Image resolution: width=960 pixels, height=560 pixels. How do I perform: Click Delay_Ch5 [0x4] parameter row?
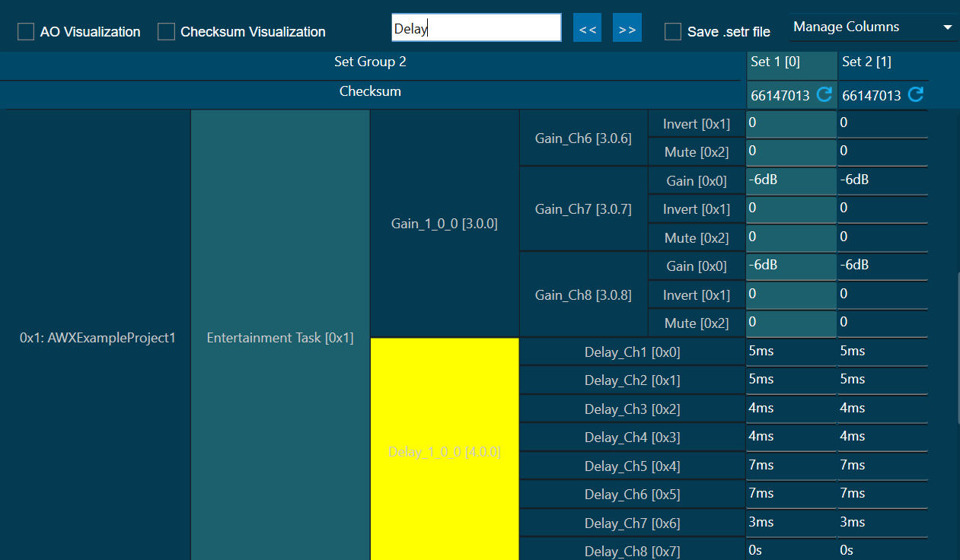coord(633,466)
